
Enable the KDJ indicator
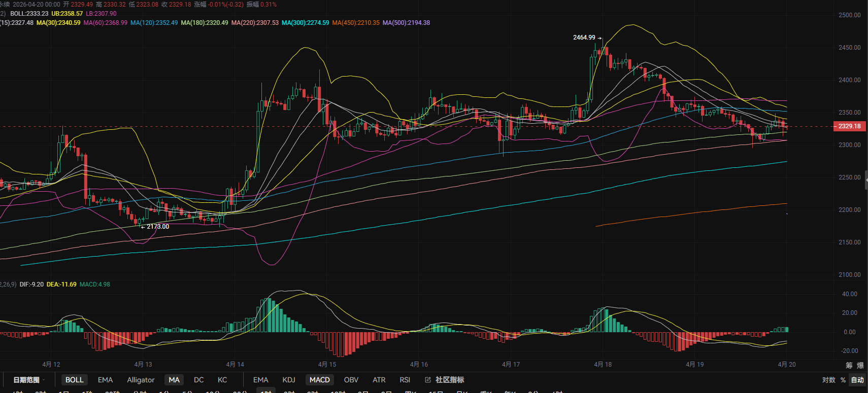(x=289, y=380)
